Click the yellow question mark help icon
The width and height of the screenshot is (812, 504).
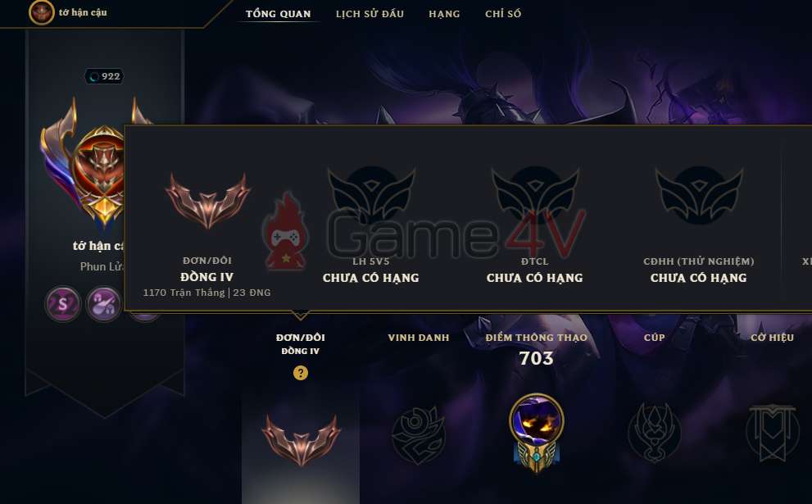coord(301,373)
